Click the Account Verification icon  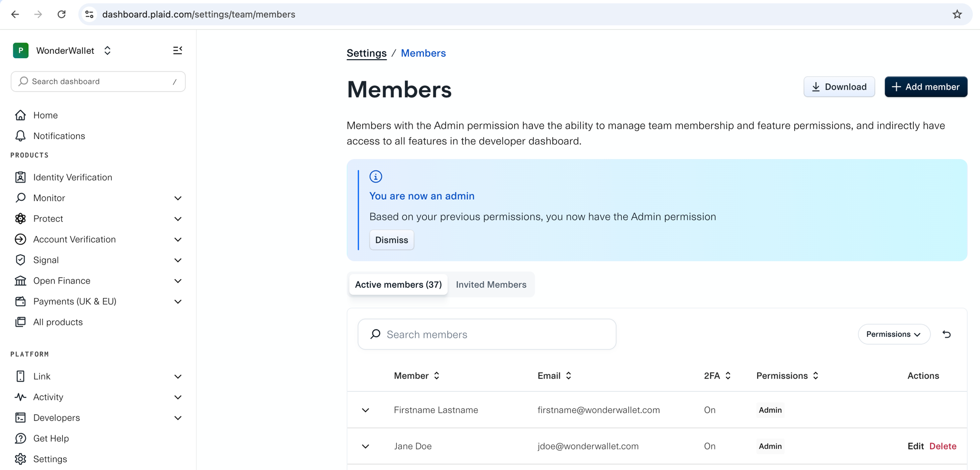(20, 239)
